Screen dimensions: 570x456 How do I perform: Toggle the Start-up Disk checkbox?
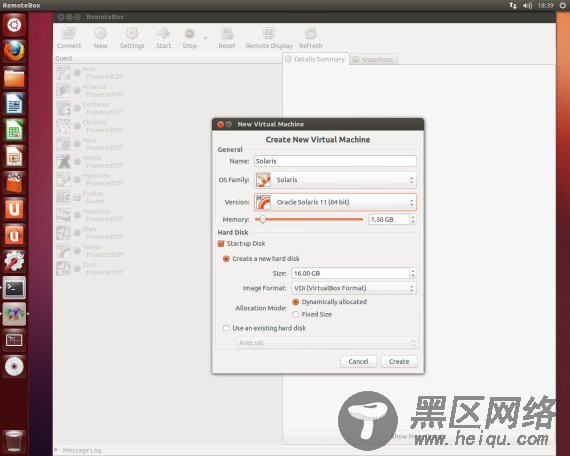[x=221, y=244]
